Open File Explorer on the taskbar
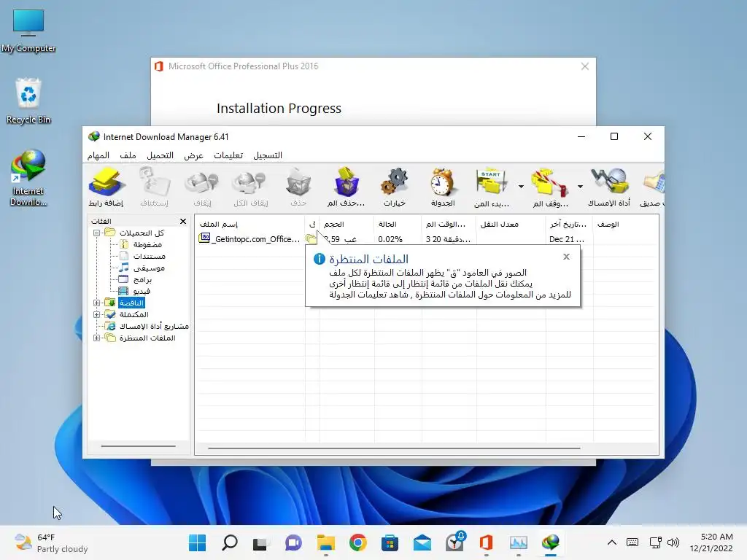This screenshot has height=560, width=747. click(326, 542)
